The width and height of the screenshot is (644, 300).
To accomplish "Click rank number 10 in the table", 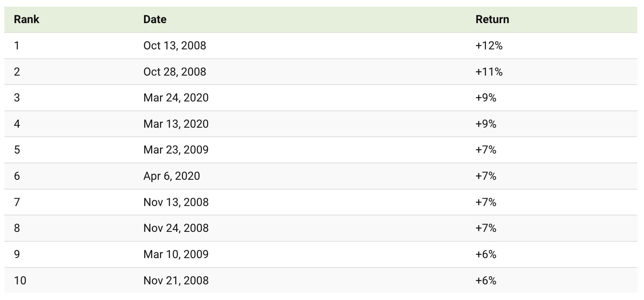I will (x=20, y=280).
